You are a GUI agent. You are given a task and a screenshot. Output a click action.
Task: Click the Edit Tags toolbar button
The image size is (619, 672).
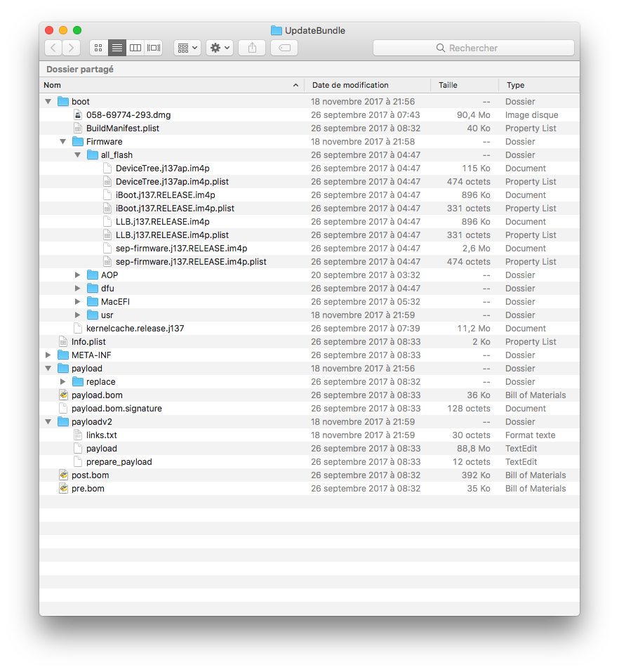[284, 48]
